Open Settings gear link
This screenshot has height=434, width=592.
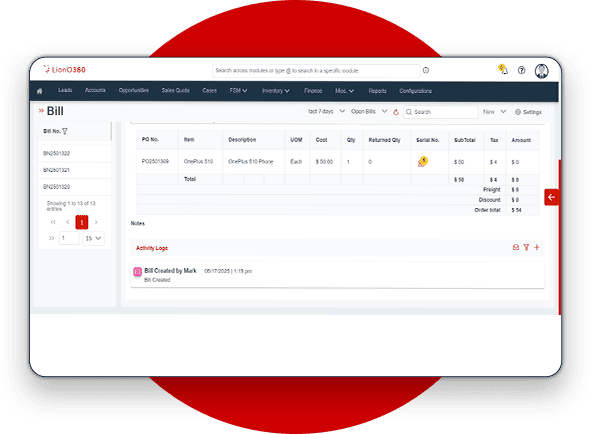528,112
